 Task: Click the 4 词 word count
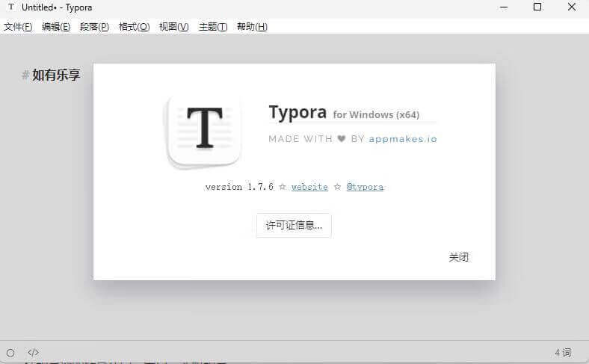pyautogui.click(x=563, y=352)
